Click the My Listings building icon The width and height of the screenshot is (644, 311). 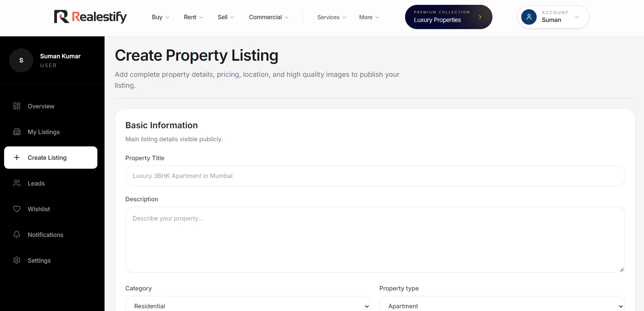coord(17,132)
